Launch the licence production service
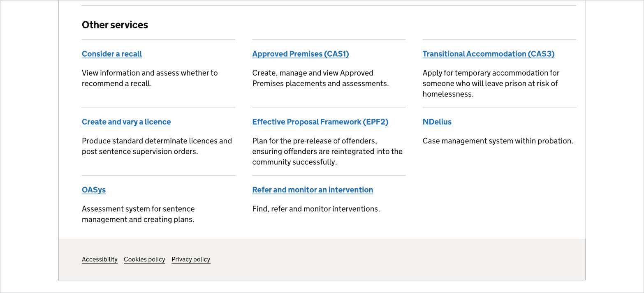Viewport: 644px width, 293px height. (126, 122)
